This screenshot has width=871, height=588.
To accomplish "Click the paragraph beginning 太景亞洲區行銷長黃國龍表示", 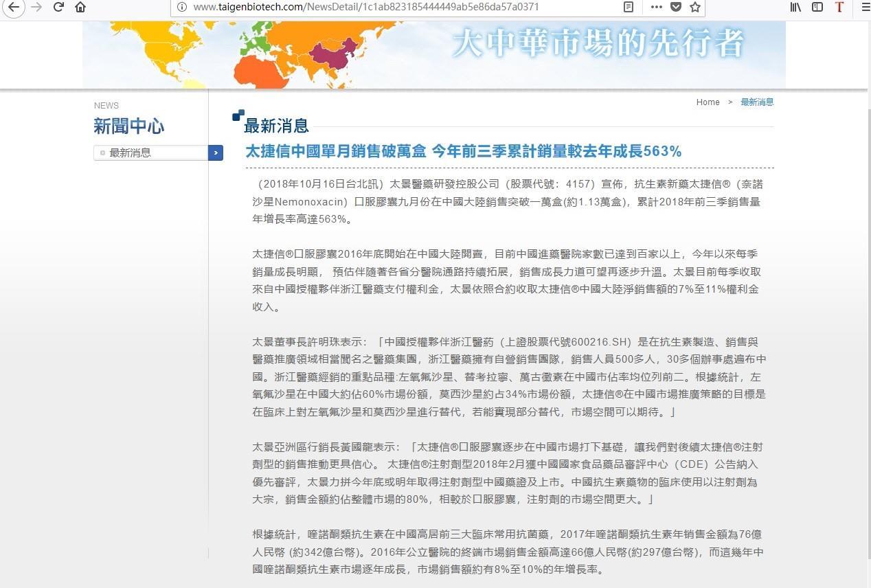I will pyautogui.click(x=508, y=473).
